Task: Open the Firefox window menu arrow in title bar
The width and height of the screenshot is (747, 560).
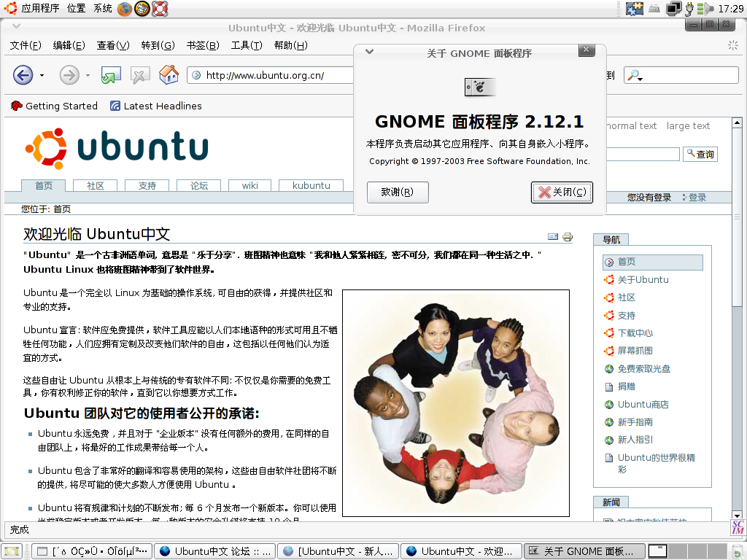Action: coord(16,26)
